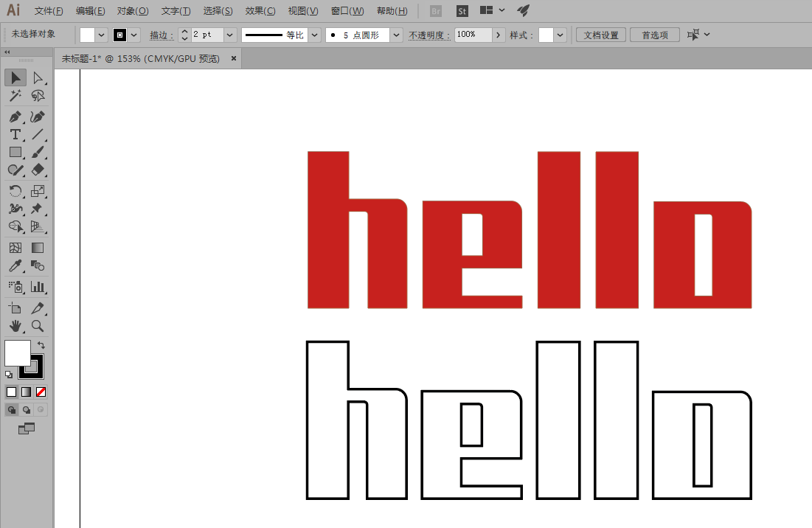Viewport: 812px width, 528px height.
Task: Select the Shaper tool
Action: click(15, 170)
